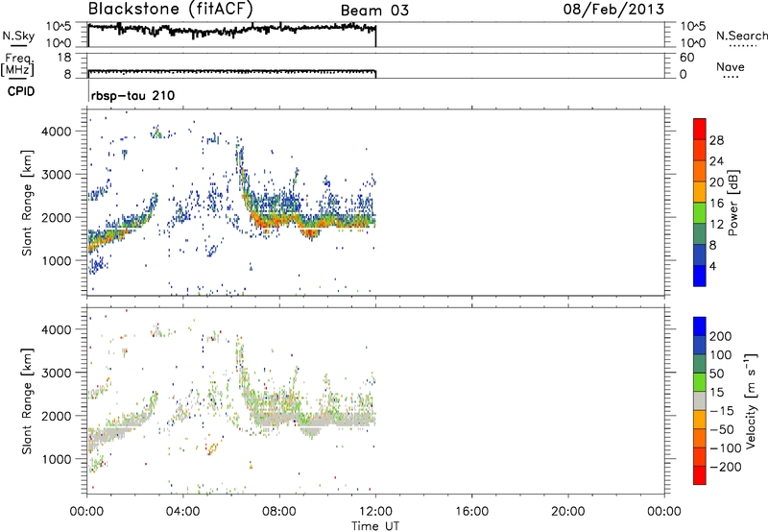Click the date 08/Feb/2013
The image size is (768, 532).
coord(613,10)
